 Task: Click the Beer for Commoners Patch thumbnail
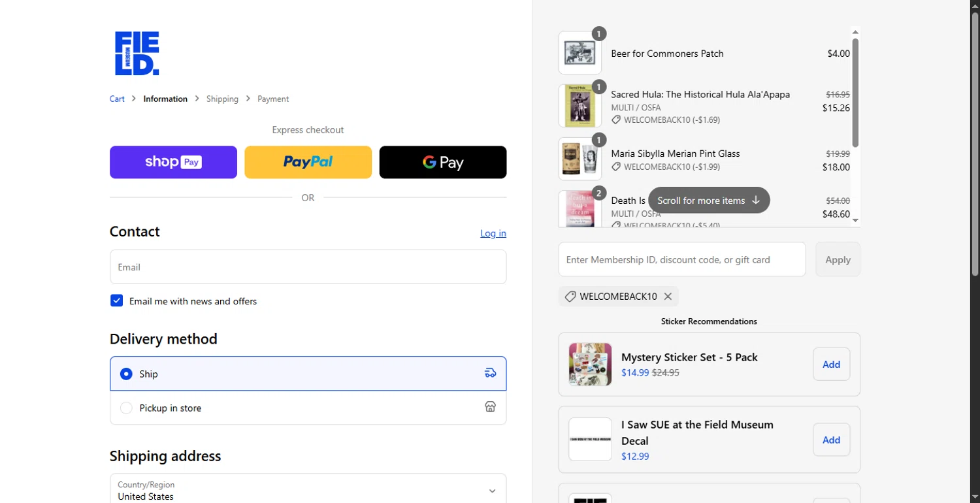580,53
